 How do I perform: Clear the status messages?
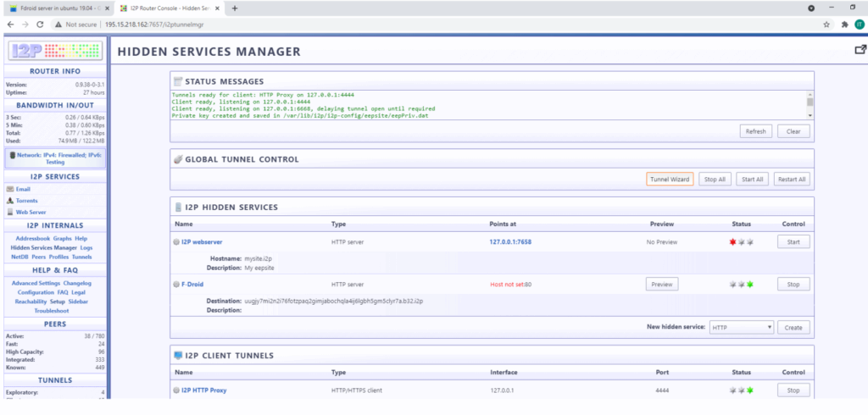[x=793, y=131]
